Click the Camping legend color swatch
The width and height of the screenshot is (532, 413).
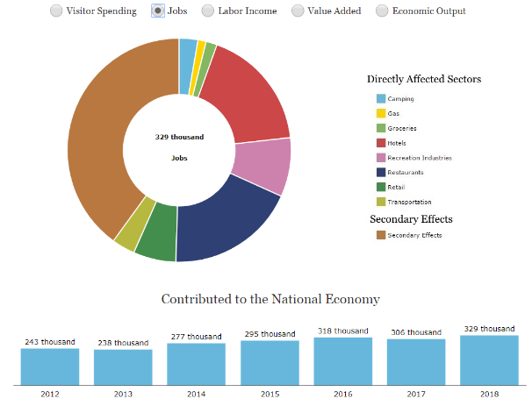pyautogui.click(x=381, y=99)
